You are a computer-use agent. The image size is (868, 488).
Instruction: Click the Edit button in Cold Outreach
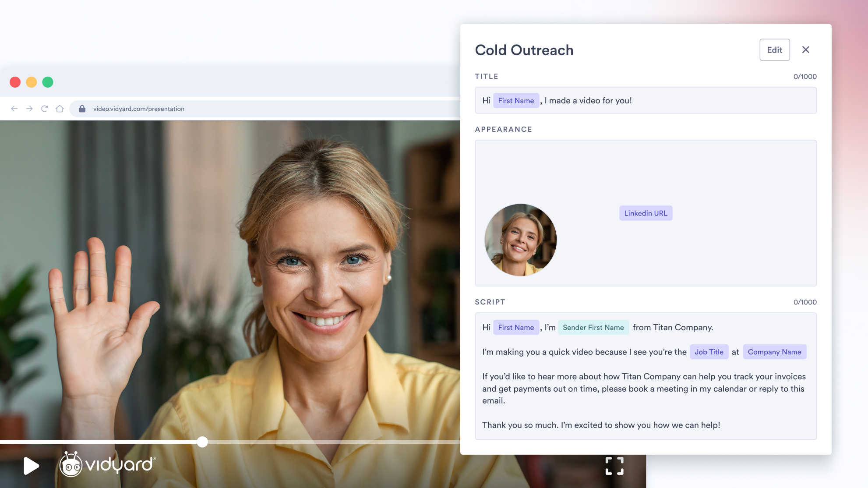[774, 50]
